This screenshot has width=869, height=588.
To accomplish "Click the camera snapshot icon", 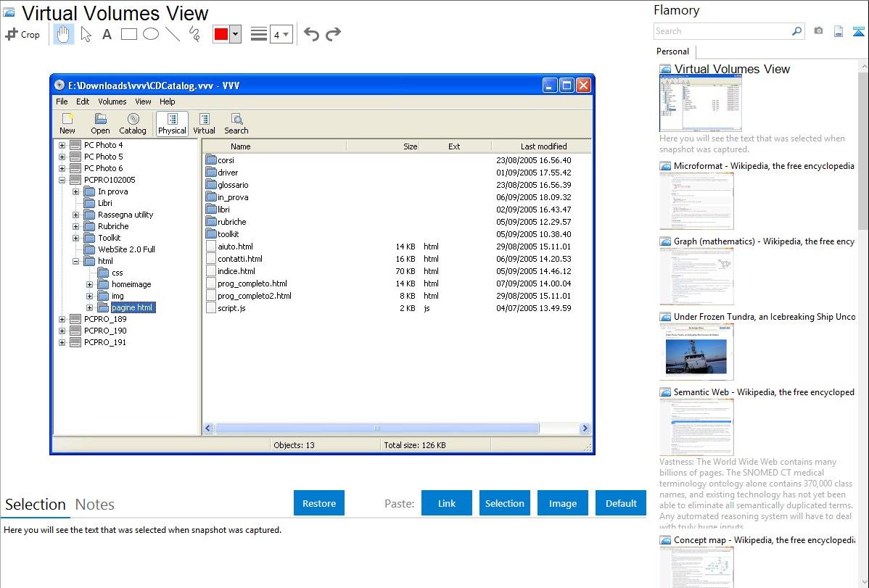I will click(x=818, y=31).
